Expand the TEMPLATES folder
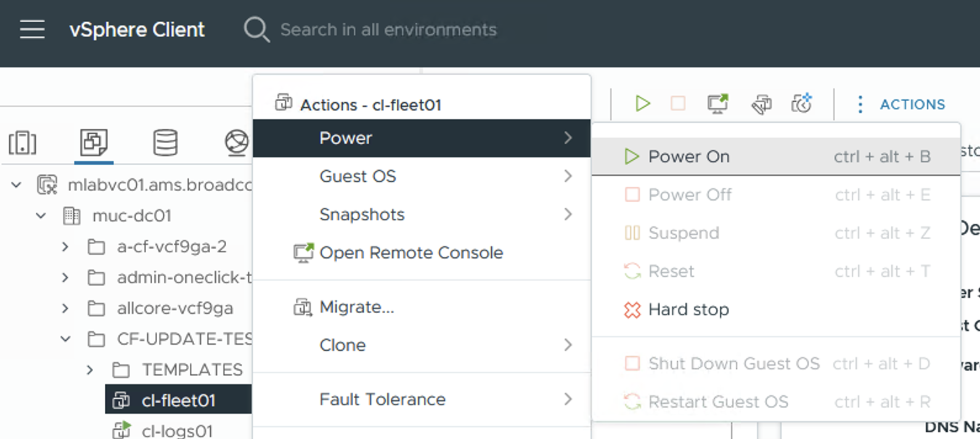Viewport: 980px width, 439px height. coord(90,370)
